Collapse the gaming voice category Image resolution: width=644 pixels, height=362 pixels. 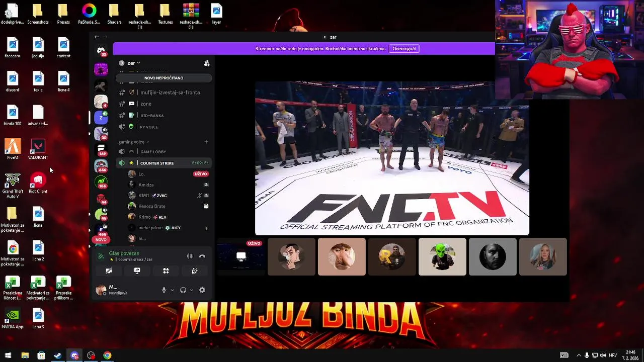pos(134,142)
